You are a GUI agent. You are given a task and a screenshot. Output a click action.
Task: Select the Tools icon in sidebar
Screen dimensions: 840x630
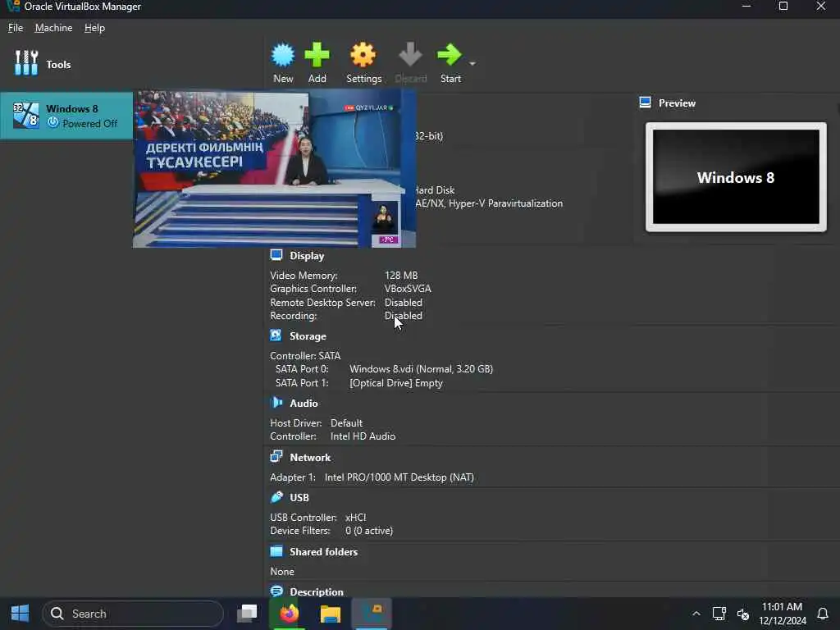[x=26, y=63]
